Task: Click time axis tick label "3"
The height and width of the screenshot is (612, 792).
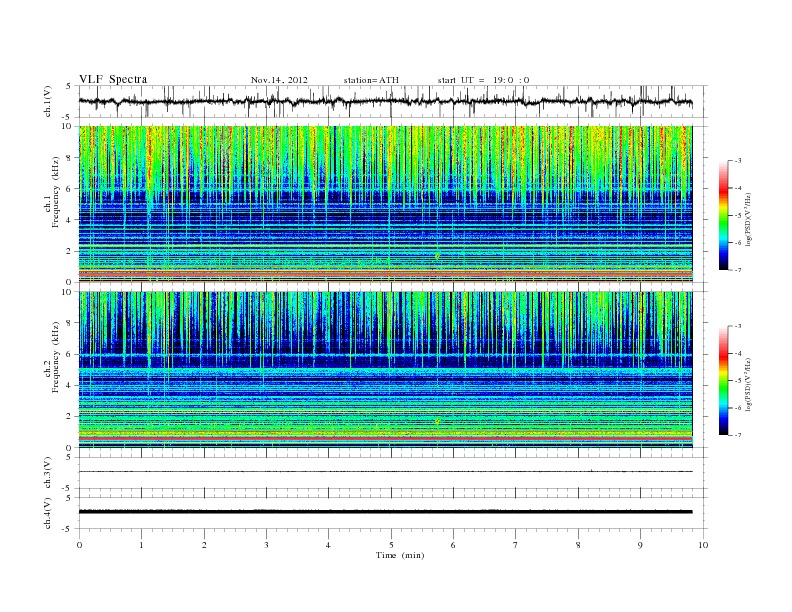Action: point(266,545)
